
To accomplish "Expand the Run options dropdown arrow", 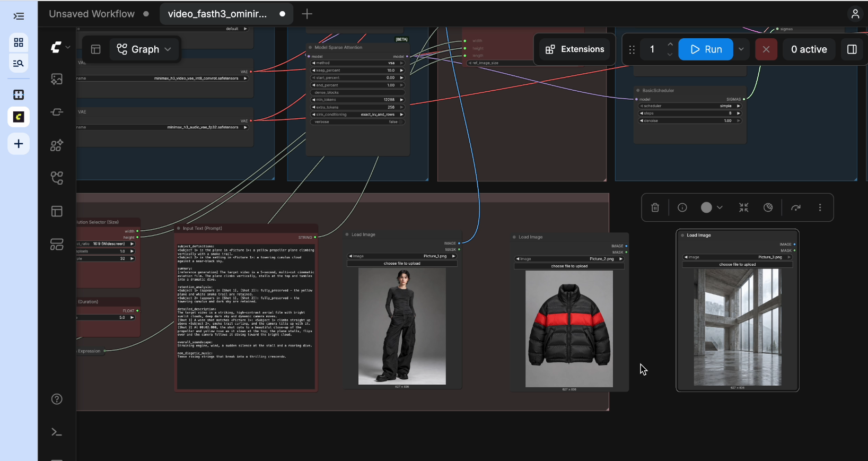I will (741, 49).
